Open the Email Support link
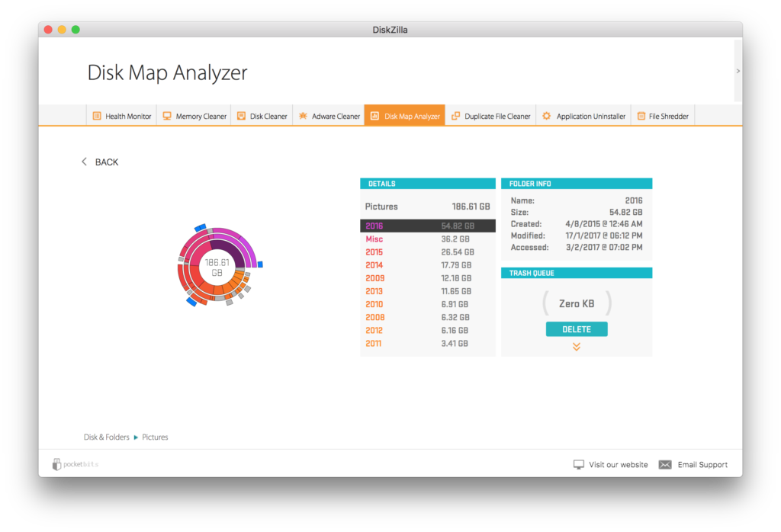The image size is (781, 532). point(693,464)
